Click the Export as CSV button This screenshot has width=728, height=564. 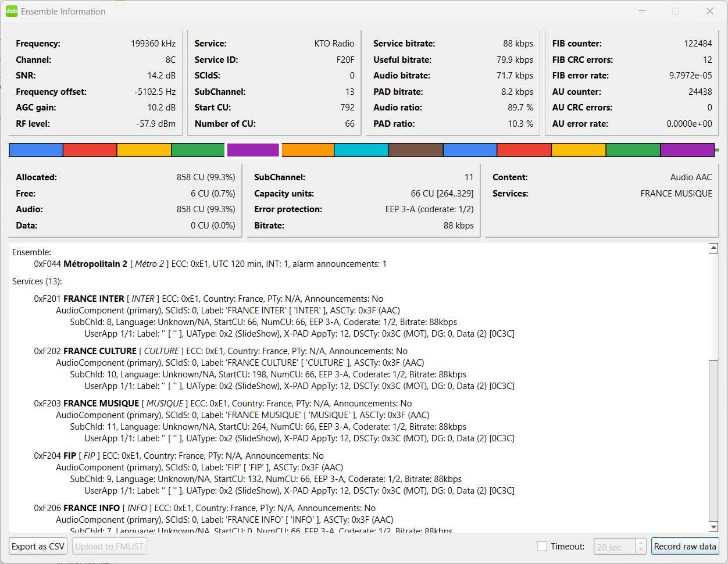[38, 546]
